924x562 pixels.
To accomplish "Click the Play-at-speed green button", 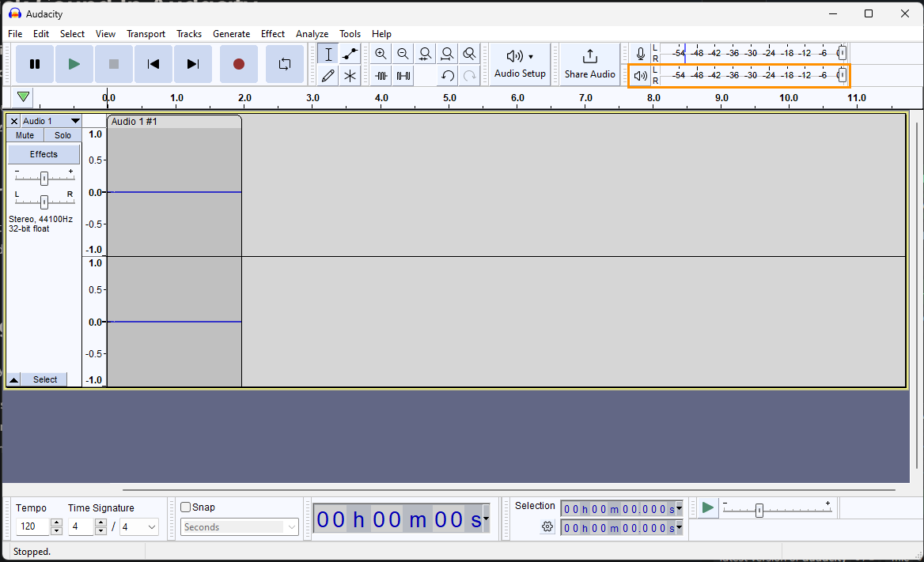I will [x=708, y=507].
